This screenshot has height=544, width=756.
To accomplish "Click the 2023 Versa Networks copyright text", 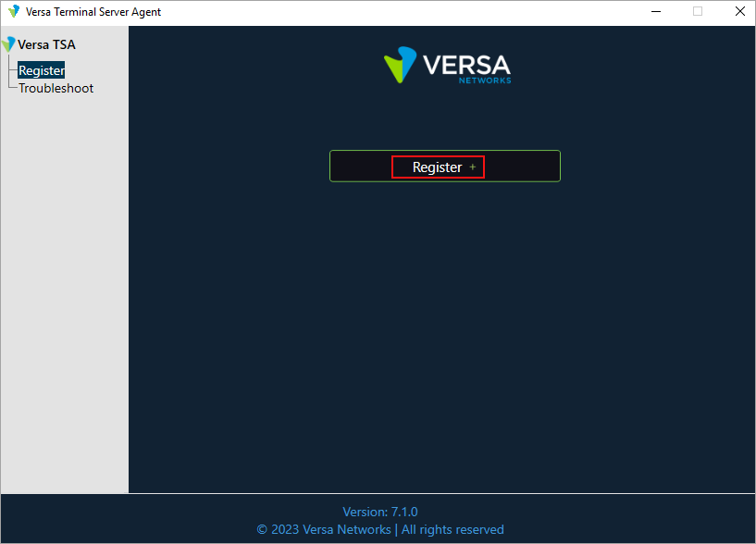I will coord(324,529).
